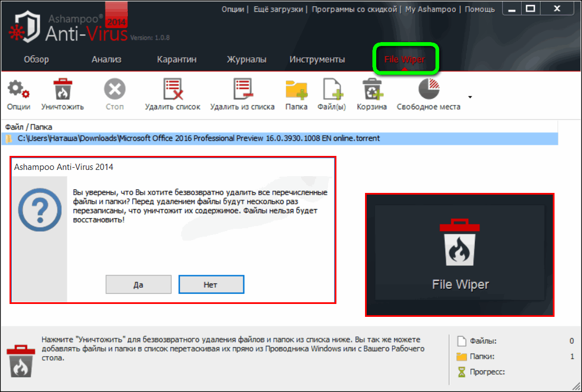Click the Корзина recycle bin icon
Screen dimensions: 582x392
coord(372,89)
